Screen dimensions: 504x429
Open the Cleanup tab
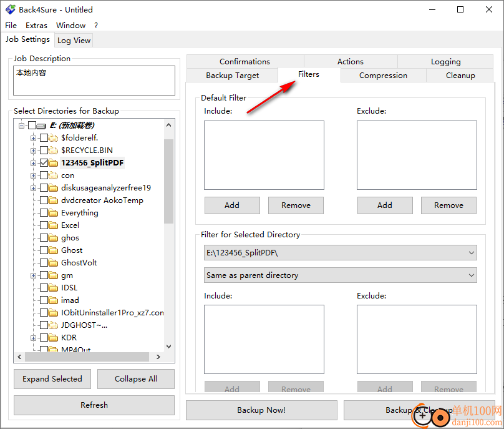coord(460,76)
